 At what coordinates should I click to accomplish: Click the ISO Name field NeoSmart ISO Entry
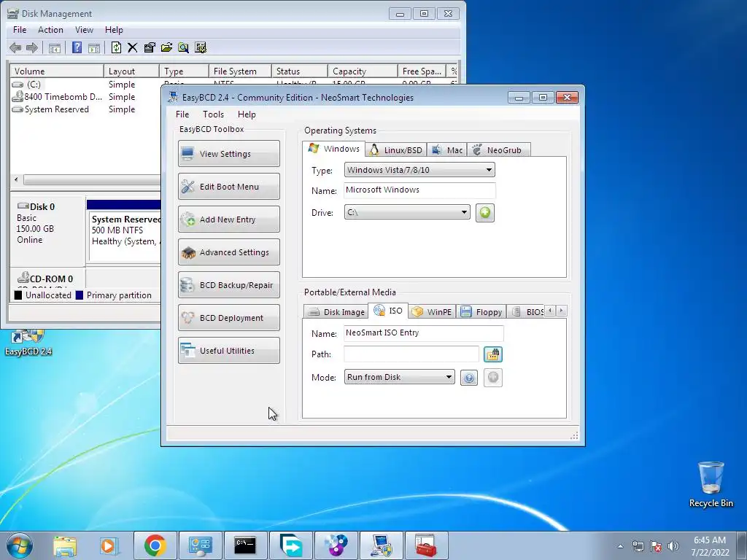coord(424,332)
